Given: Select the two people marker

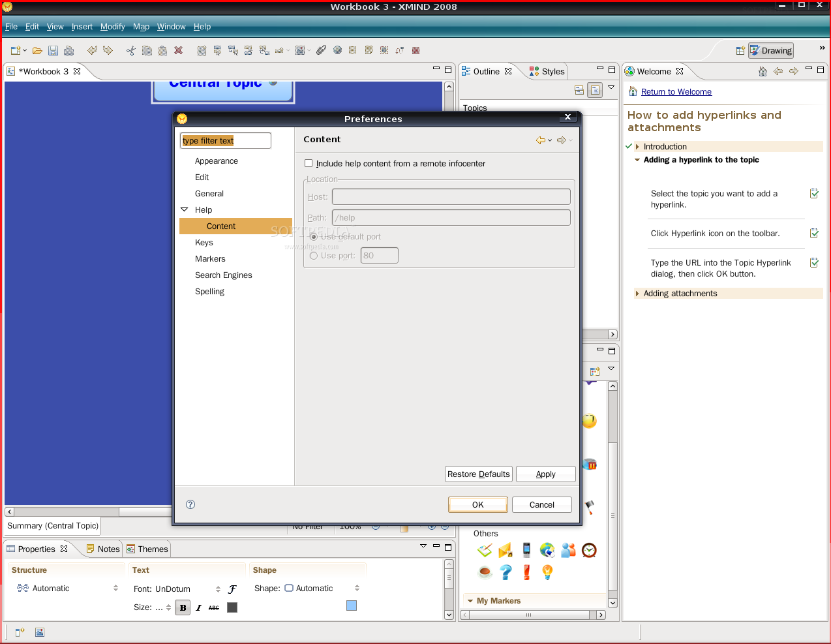Looking at the screenshot, I should click(x=568, y=551).
